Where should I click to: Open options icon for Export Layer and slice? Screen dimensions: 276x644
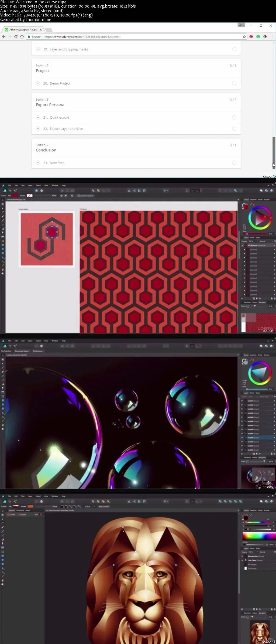coord(38,129)
